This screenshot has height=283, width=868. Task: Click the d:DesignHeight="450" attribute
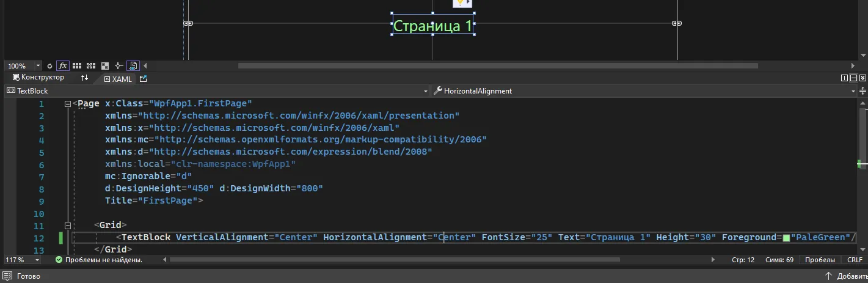159,189
